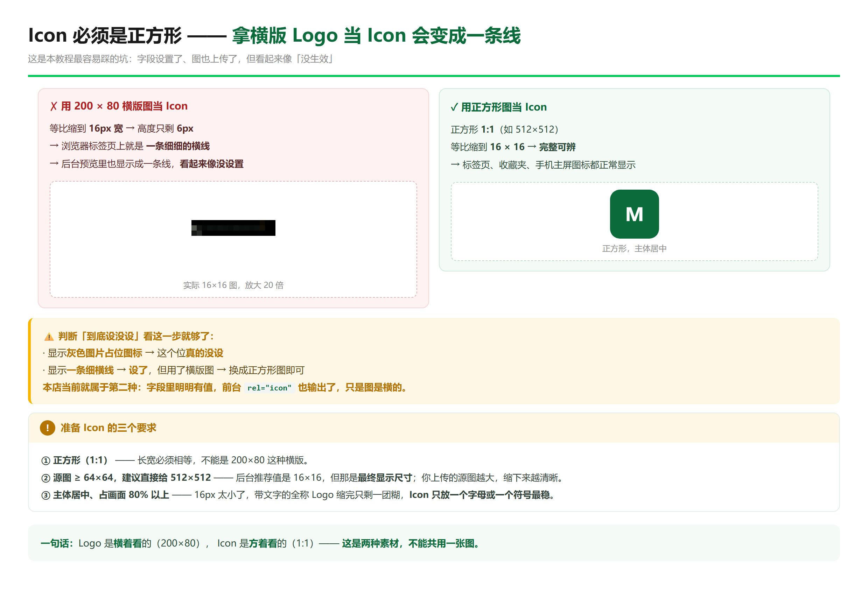Click the text 一条细细的横线 in the red card
This screenshot has width=868, height=599.
pos(178,146)
